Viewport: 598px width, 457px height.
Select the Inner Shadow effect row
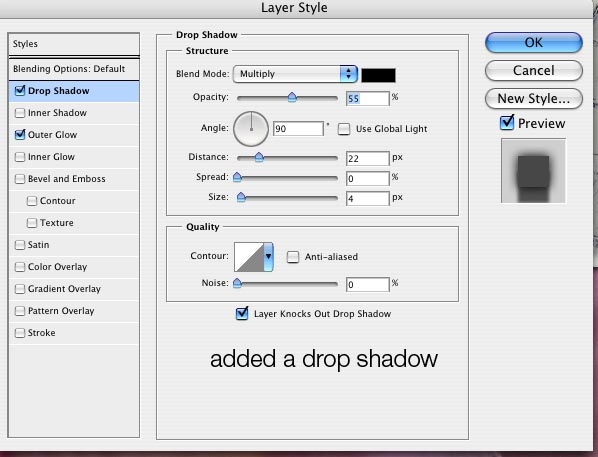tap(74, 113)
